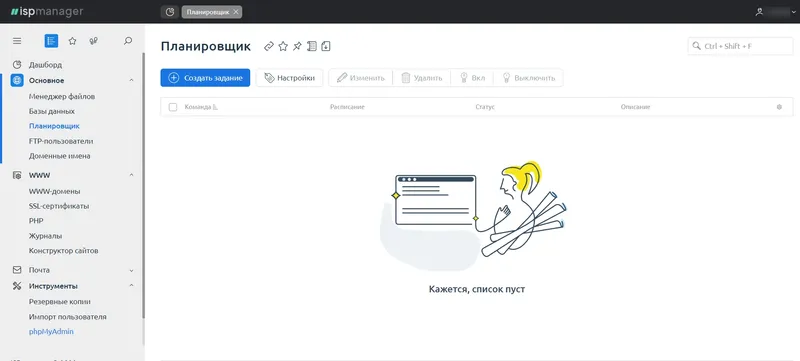This screenshot has height=361, width=800.
Task: Select Планировщик in sidebar
Action: coord(54,126)
